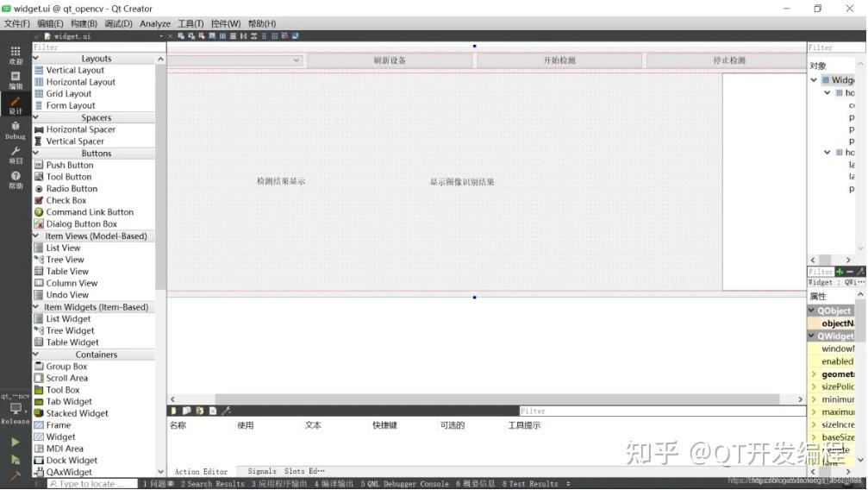Open 5 QML Debugger Console pane
This screenshot has height=490, width=868.
(404, 484)
